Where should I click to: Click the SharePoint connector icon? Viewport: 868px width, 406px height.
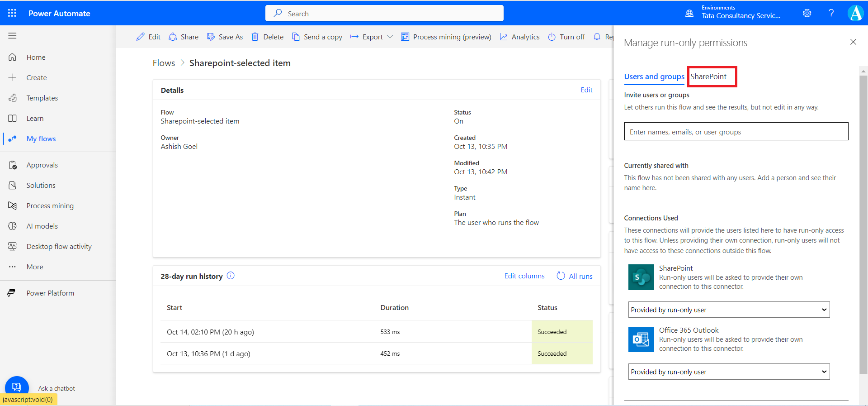click(641, 277)
